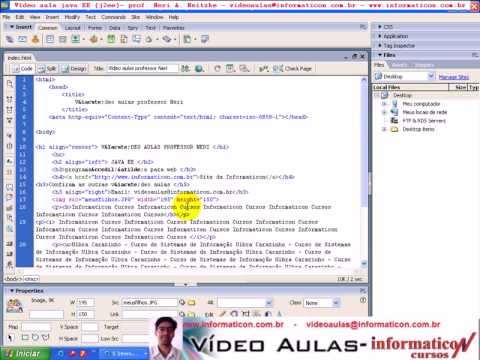Image resolution: width=480 pixels, height=360 pixels.
Task: Collapse the Files panel group
Action: coord(380,55)
